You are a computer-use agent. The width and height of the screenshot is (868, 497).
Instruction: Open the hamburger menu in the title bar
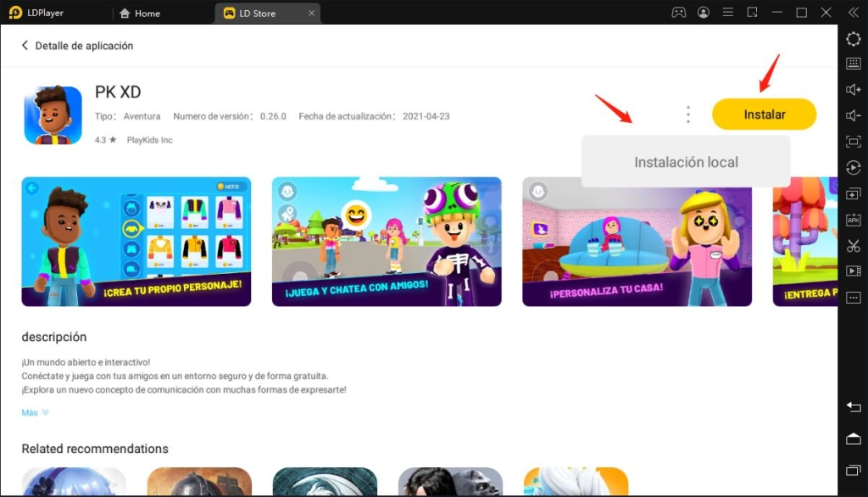(x=728, y=12)
